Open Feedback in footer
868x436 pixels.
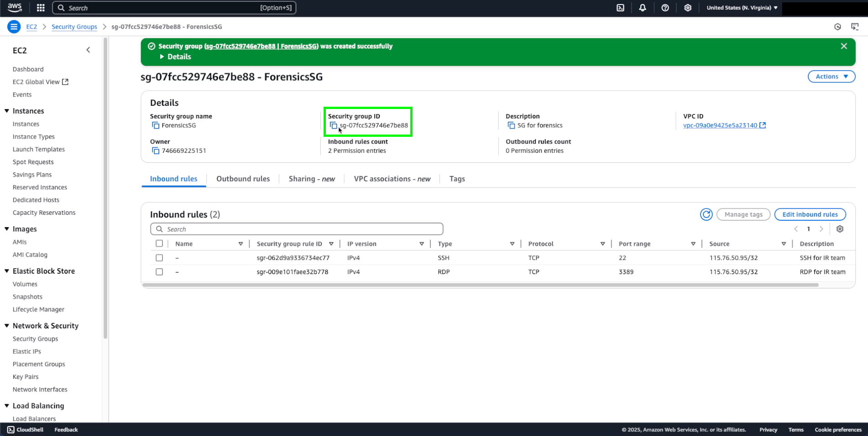pyautogui.click(x=66, y=430)
